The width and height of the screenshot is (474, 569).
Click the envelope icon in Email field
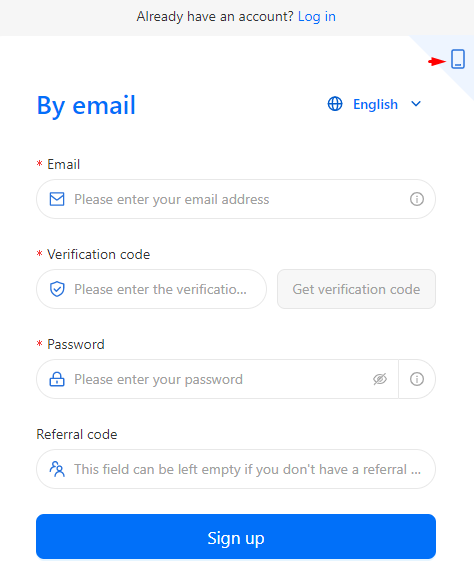click(57, 199)
